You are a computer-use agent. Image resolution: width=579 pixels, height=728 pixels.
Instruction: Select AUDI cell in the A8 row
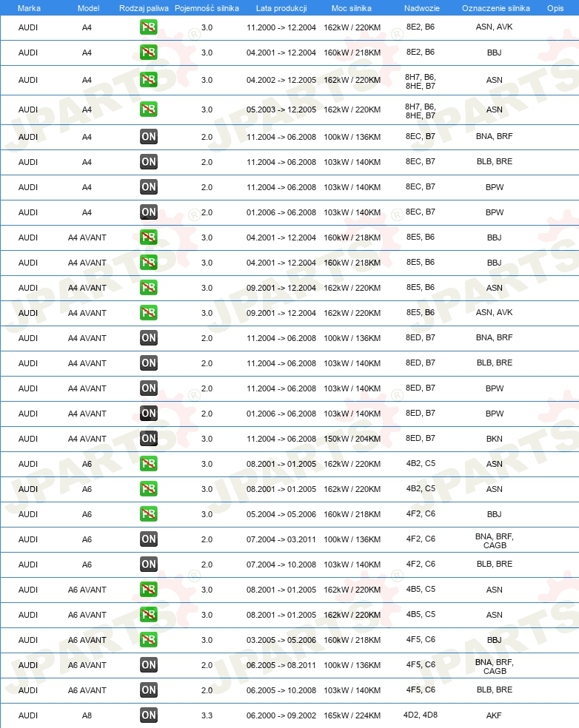tap(28, 715)
